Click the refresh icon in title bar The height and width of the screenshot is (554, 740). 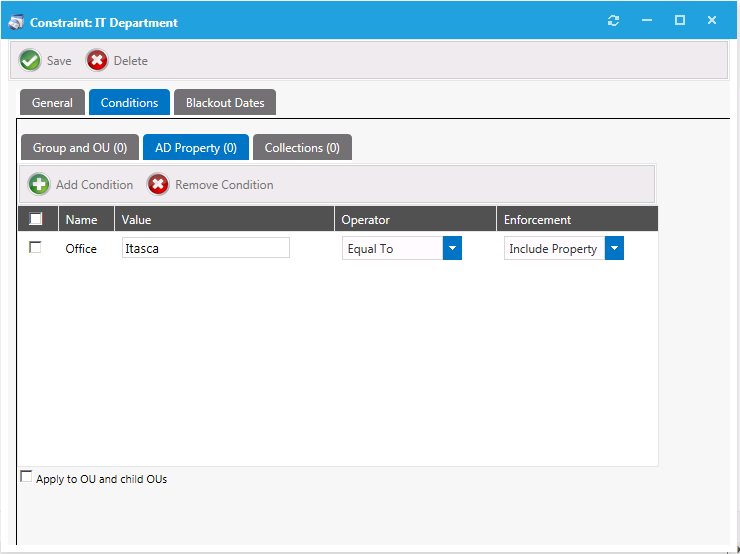tap(614, 21)
